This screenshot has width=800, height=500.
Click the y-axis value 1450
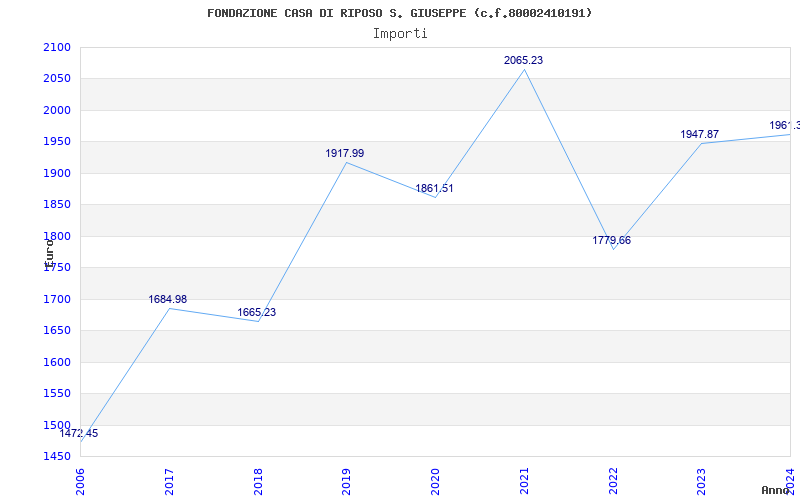tap(57, 456)
